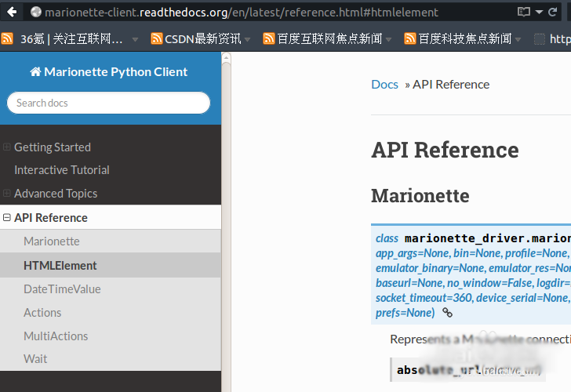This screenshot has width=571, height=392.
Task: Click the Docs breadcrumb link
Action: pyautogui.click(x=384, y=85)
